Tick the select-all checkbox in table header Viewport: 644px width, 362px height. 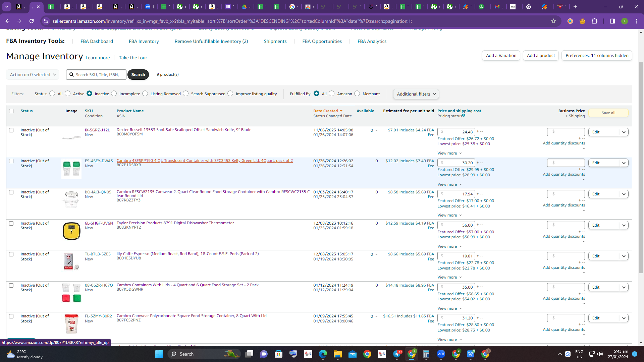pos(11,111)
